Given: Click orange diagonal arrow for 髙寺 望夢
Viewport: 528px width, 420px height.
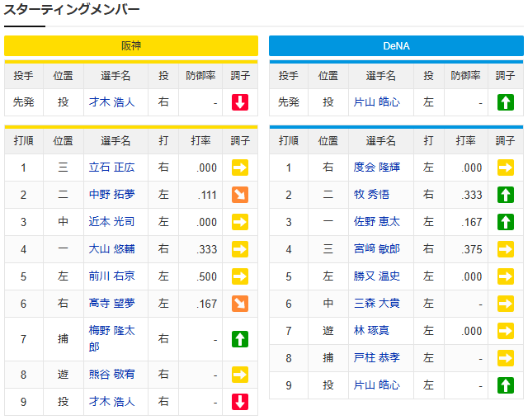Looking at the screenshot, I should pos(240,304).
